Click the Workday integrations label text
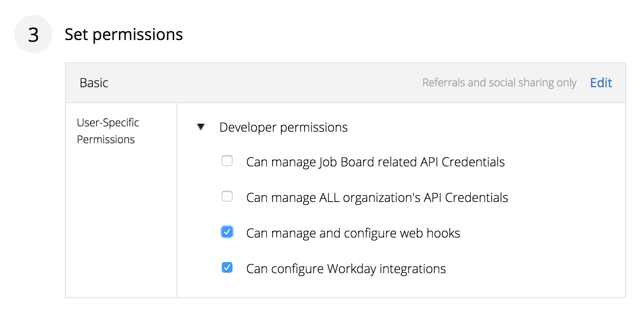 click(346, 269)
